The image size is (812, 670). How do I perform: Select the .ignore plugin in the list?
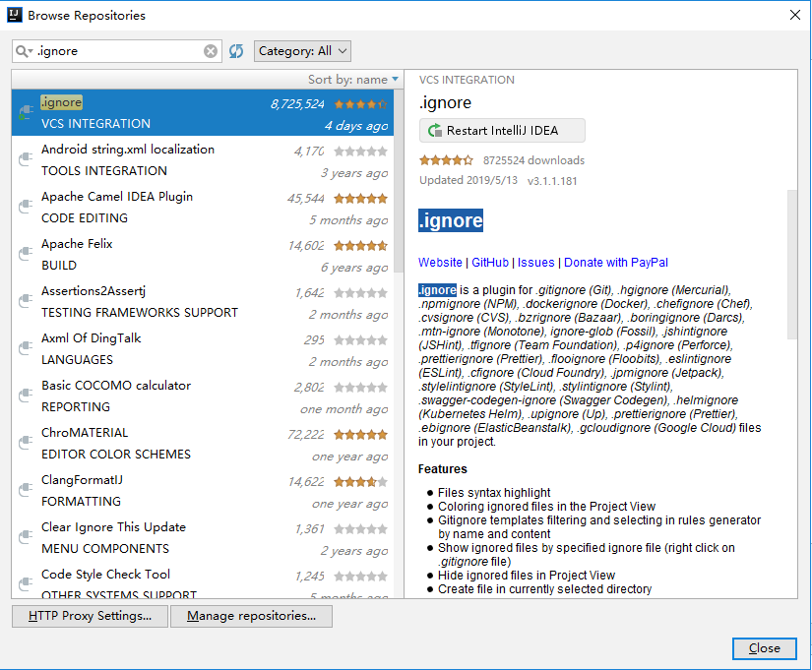coord(203,113)
